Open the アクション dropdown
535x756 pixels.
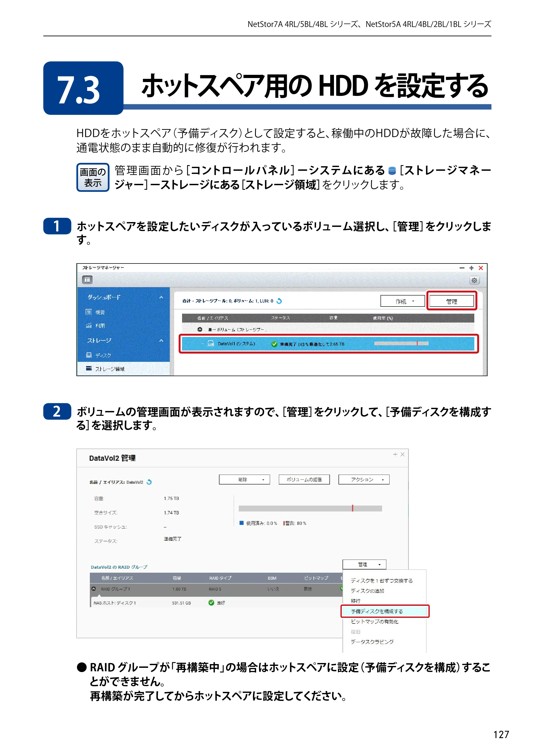pos(364,479)
